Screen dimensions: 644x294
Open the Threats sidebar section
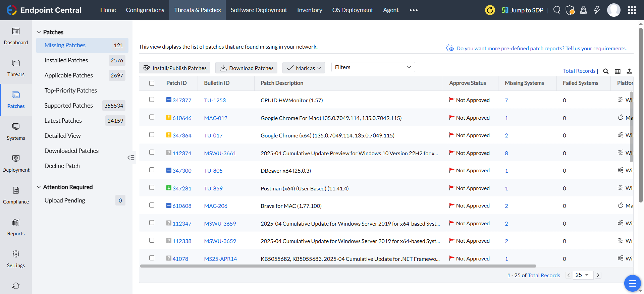tap(16, 68)
